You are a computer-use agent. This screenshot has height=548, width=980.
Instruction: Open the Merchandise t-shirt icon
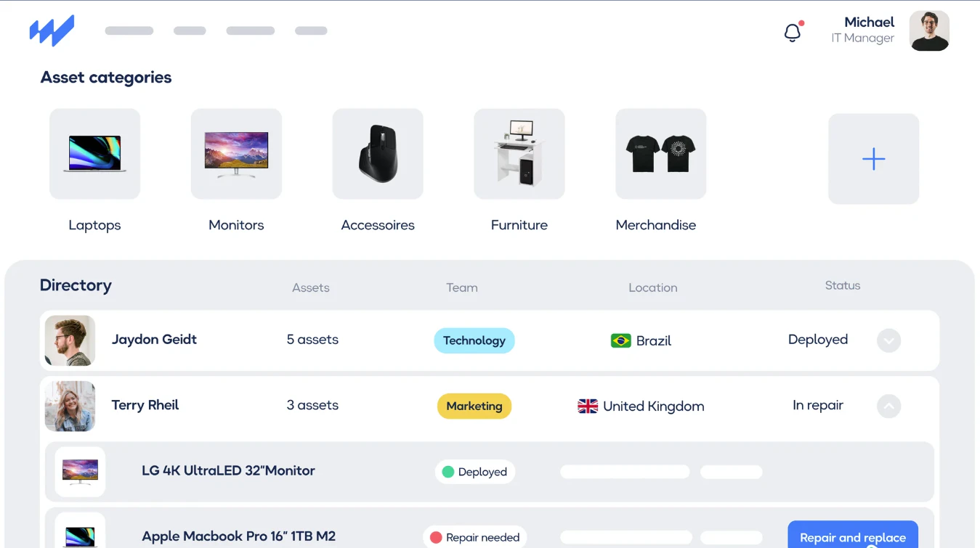[660, 153]
